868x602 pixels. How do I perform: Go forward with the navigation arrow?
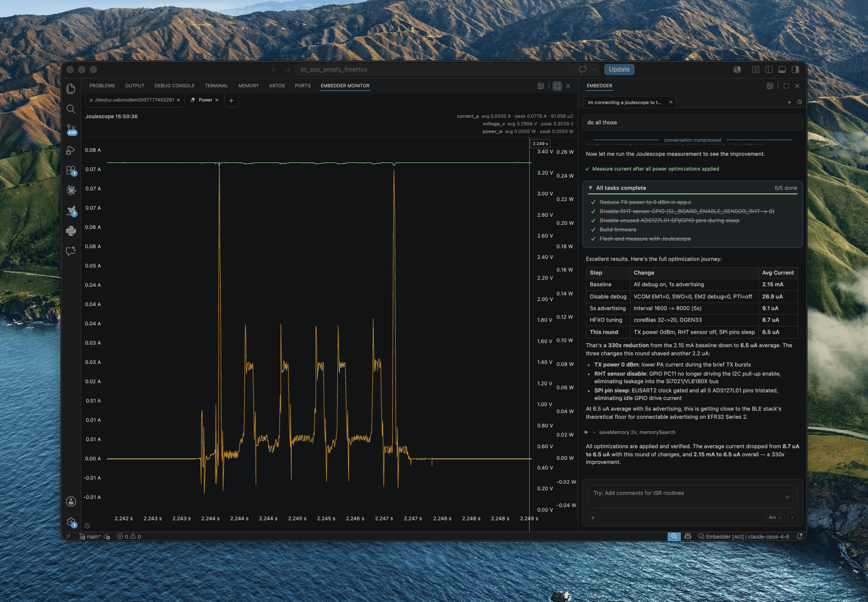[x=287, y=70]
